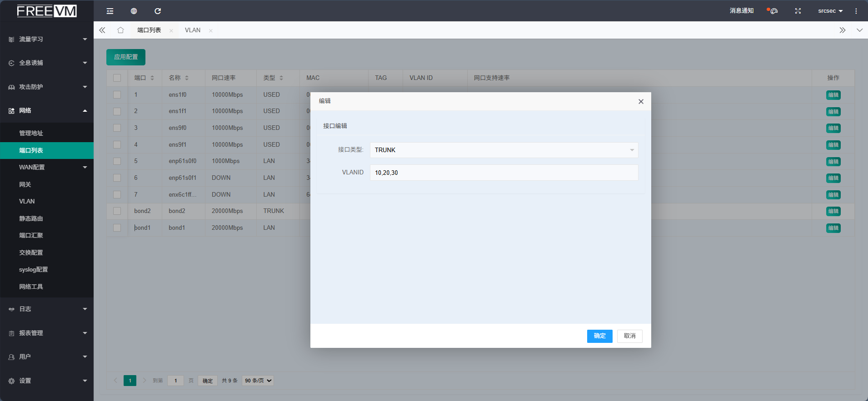Switch to the VLAN tab

coord(193,30)
